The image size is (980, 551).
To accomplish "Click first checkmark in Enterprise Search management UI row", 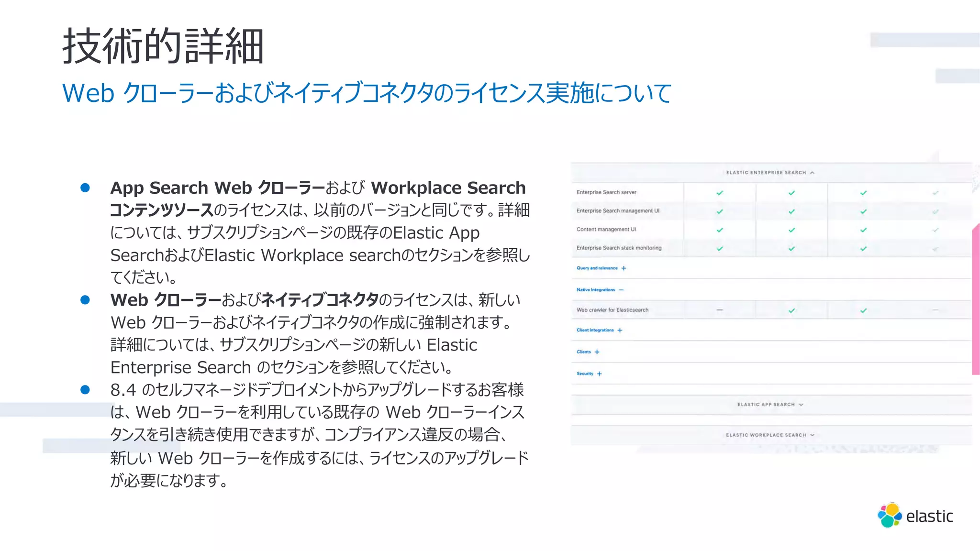I will (x=720, y=211).
